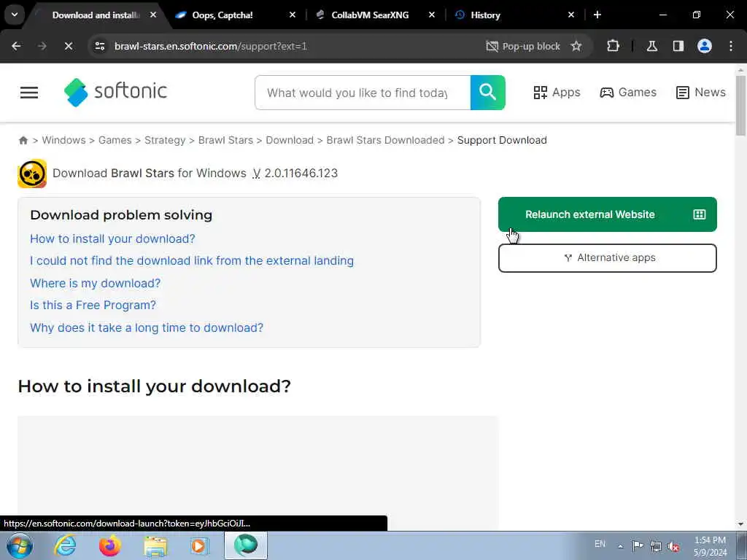
Task: Close the CollabVM SearXNG tab
Action: 432,15
